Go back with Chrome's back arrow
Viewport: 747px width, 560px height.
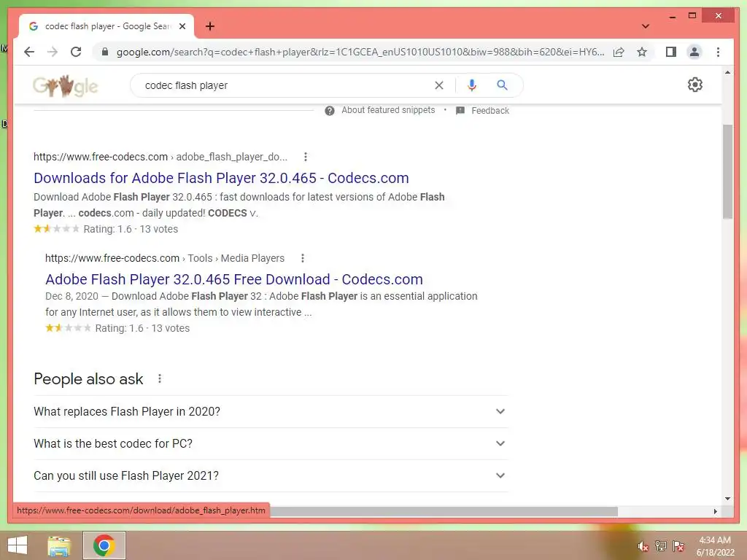tap(29, 52)
